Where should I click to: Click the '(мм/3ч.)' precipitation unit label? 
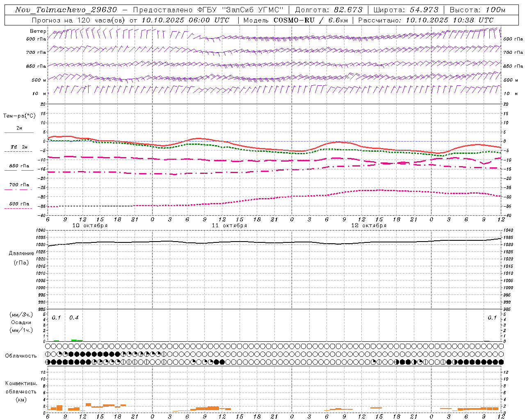pyautogui.click(x=21, y=315)
